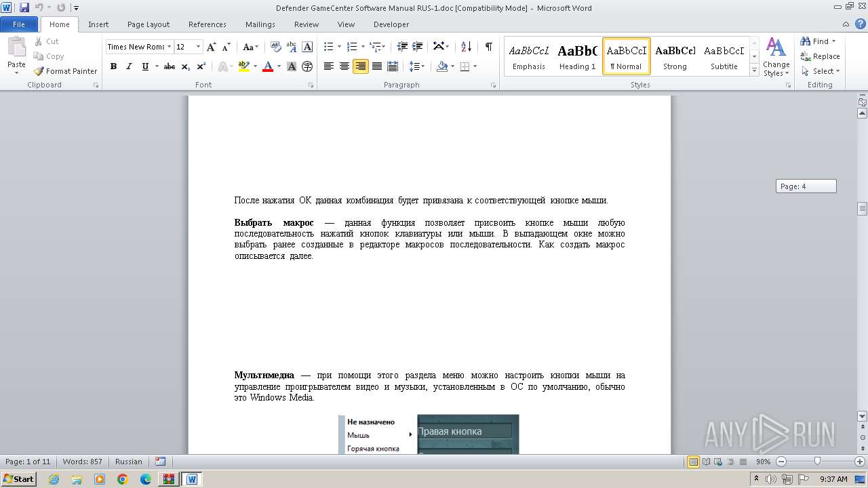This screenshot has width=868, height=488.
Task: Apply Subtitle style
Action: (724, 56)
